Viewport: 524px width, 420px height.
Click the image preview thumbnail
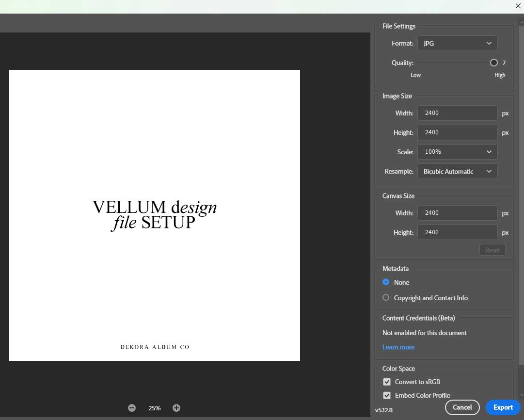click(154, 215)
